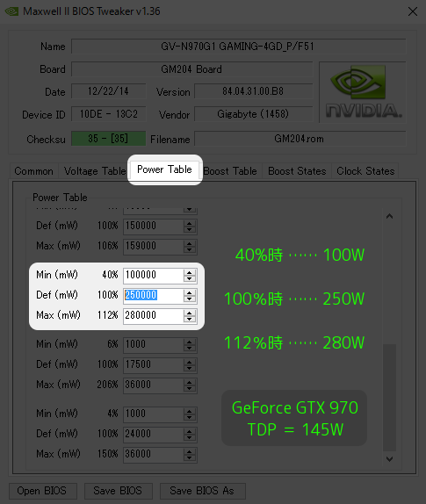
Task: Decrease the 159000 value with down arrow
Action: point(190,249)
